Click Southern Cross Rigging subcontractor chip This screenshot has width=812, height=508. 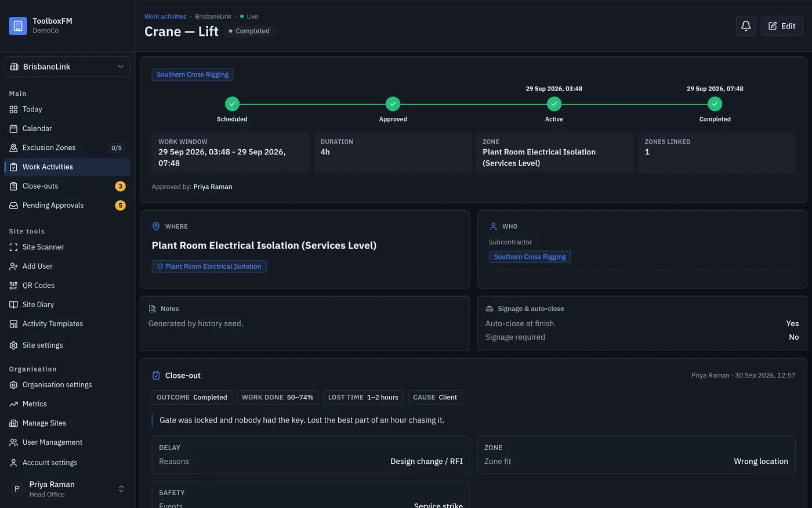click(x=530, y=257)
